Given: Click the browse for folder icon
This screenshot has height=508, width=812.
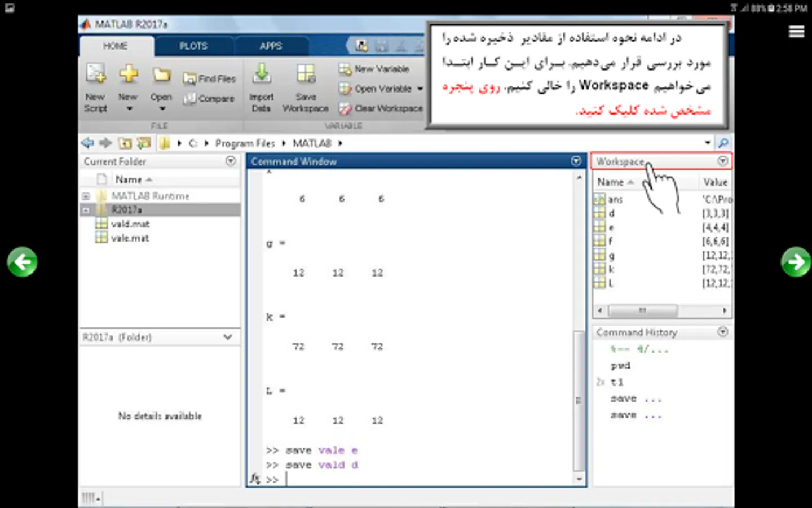Looking at the screenshot, I should 144,143.
